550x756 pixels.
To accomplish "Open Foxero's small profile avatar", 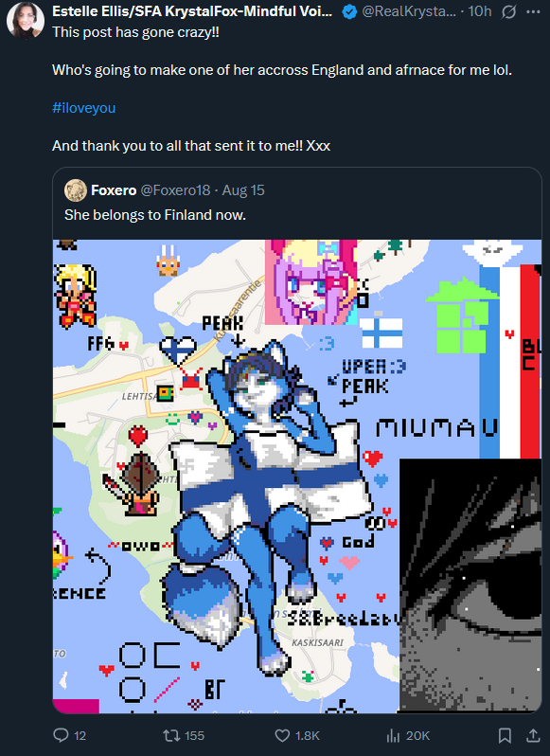I will 76,190.
